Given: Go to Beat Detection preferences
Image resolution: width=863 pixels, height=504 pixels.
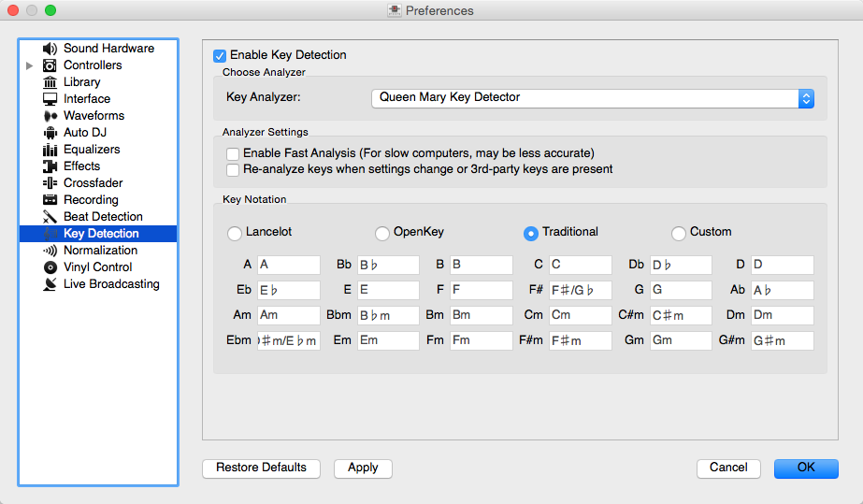Looking at the screenshot, I should click(x=103, y=217).
